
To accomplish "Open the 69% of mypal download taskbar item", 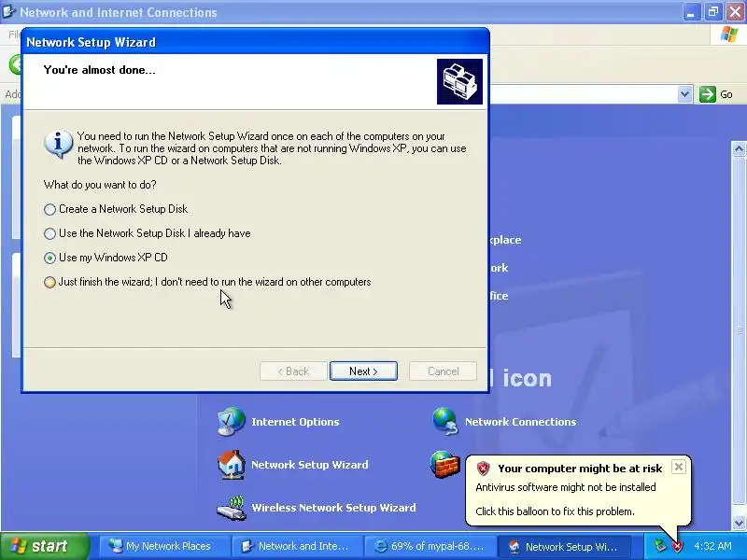I will 430,546.
